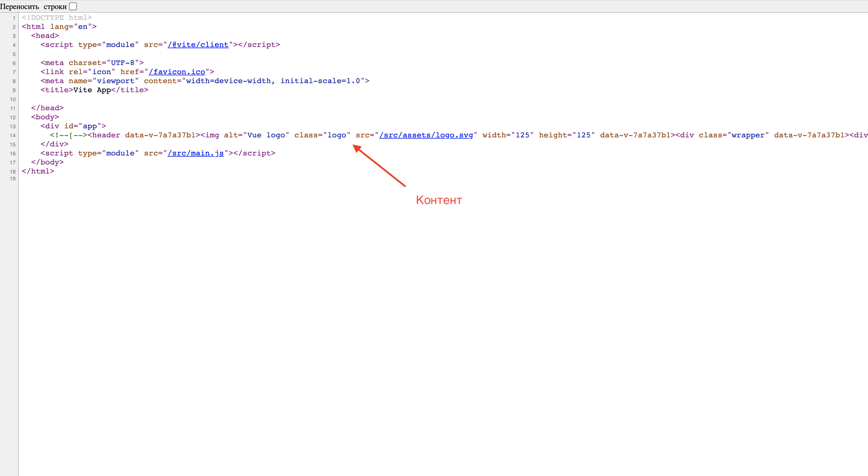868x476 pixels.
Task: Click the <!--[--> comment marker
Action: point(69,135)
